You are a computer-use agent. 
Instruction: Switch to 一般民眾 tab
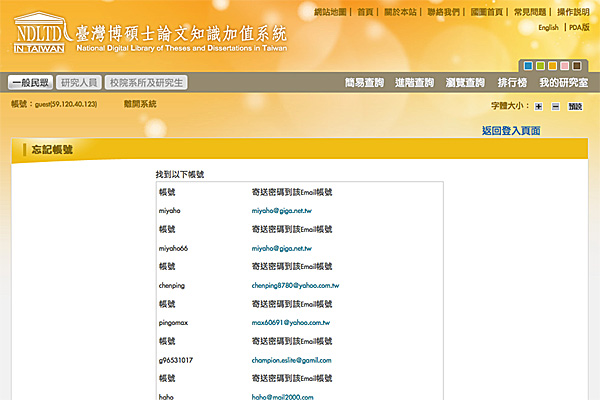[x=30, y=83]
